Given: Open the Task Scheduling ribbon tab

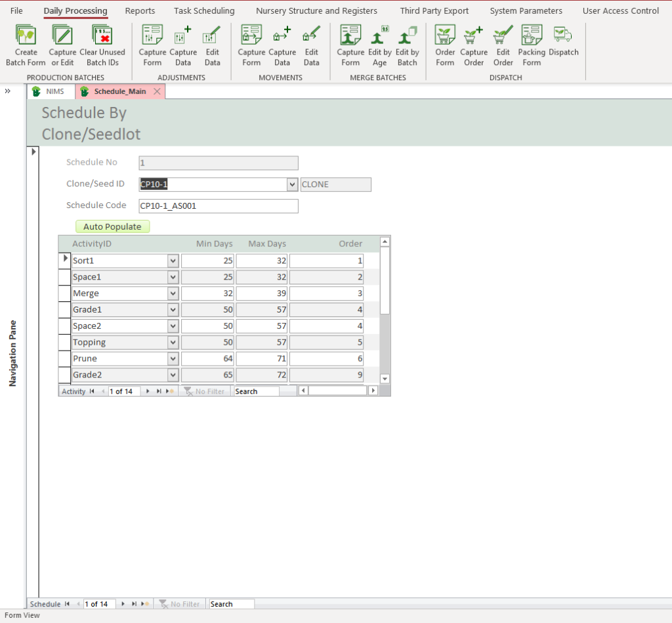Looking at the screenshot, I should click(x=204, y=11).
